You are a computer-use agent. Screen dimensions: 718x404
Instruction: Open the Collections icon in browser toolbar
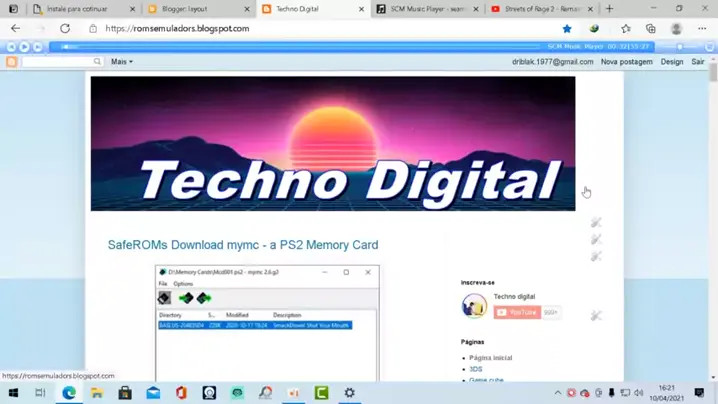pos(651,28)
